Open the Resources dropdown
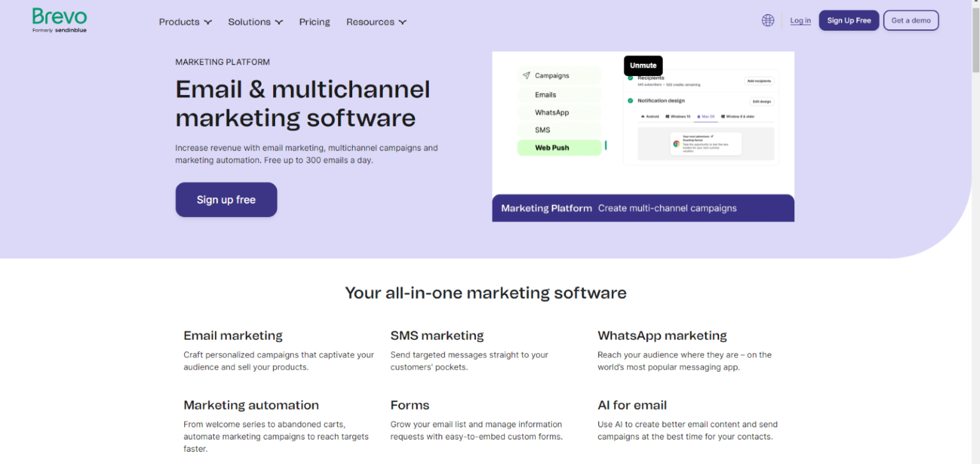The image size is (980, 464). point(376,21)
